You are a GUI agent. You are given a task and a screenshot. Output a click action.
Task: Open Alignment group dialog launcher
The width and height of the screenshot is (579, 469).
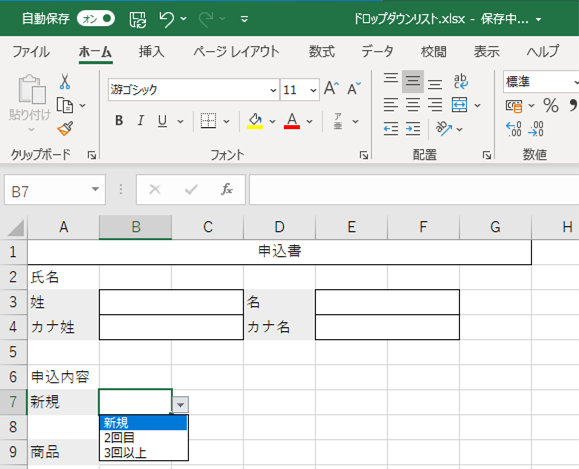tap(487, 155)
